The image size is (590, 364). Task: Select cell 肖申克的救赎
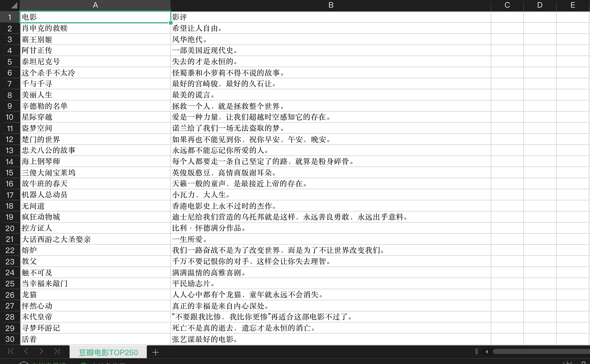95,28
